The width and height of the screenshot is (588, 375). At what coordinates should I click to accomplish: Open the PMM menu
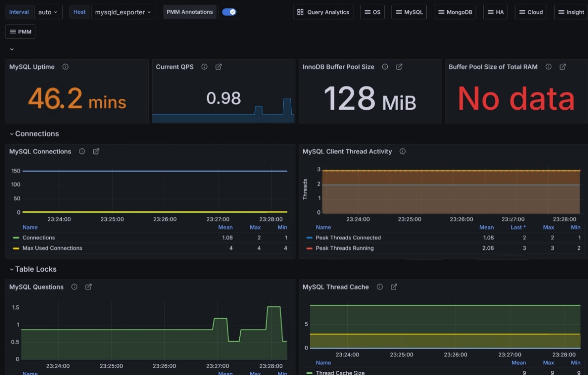click(20, 32)
